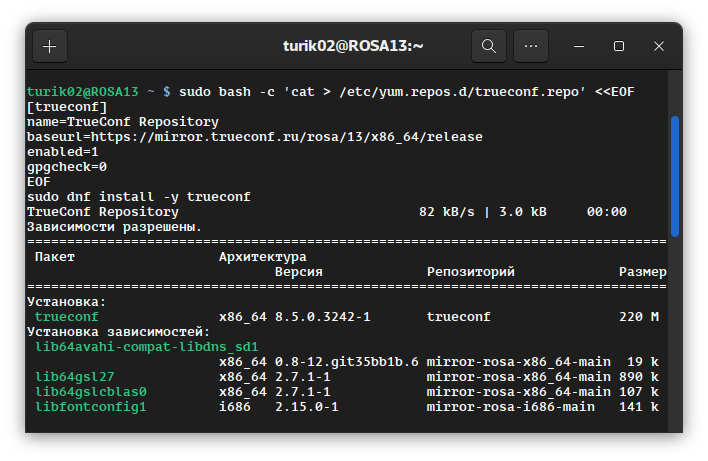The height and width of the screenshot is (461, 708).
Task: Click the terminal vertical scrollbar thumb
Action: click(x=675, y=176)
